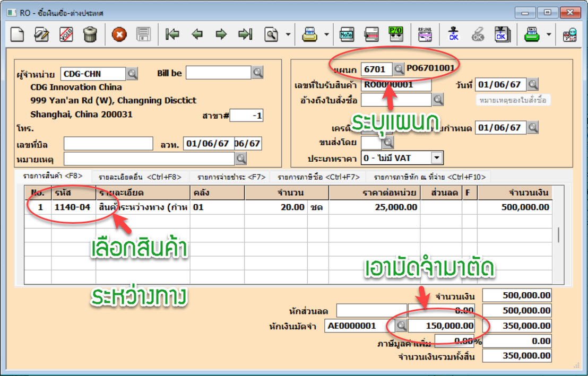
Task: Select quantity cell 20.00 in the grid
Action: (276, 207)
